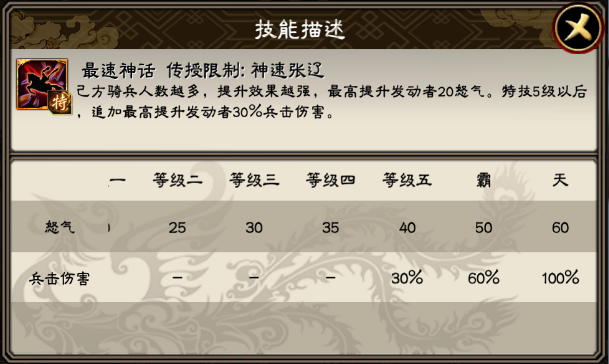Click the 传授限制: 神速张辽 text
The image size is (609, 364).
[245, 70]
